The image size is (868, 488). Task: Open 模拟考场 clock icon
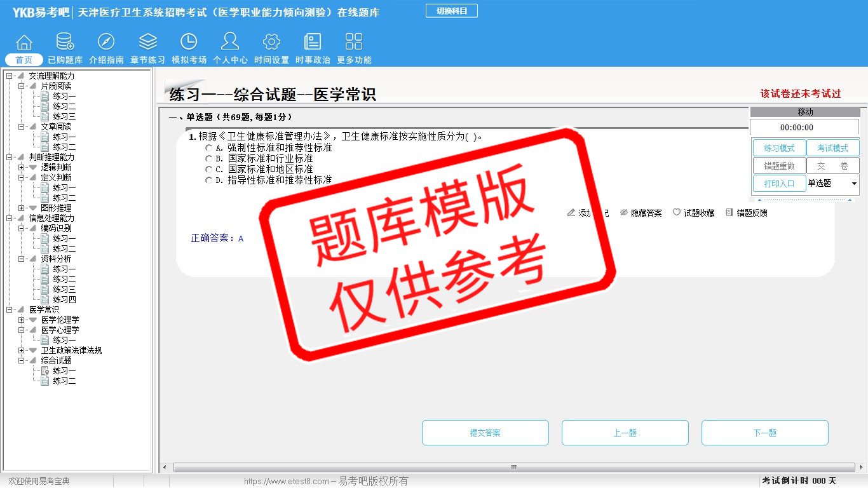[x=189, y=43]
